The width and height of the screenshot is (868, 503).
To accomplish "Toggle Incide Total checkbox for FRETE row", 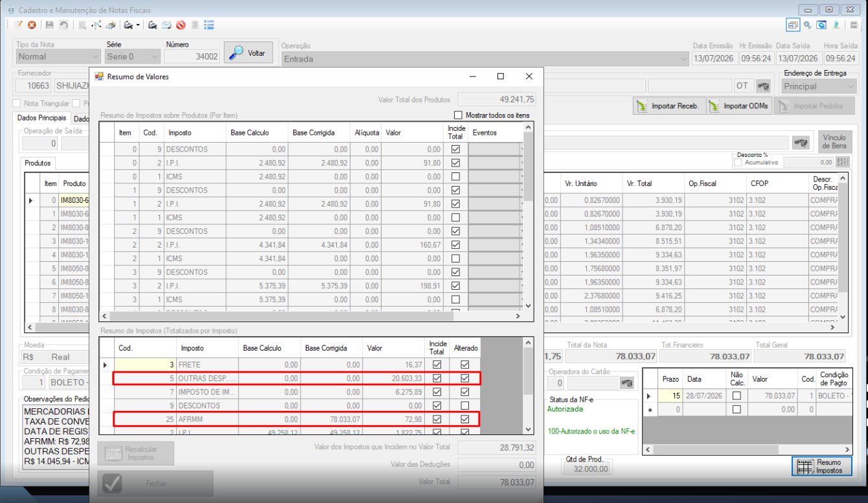I will click(437, 365).
